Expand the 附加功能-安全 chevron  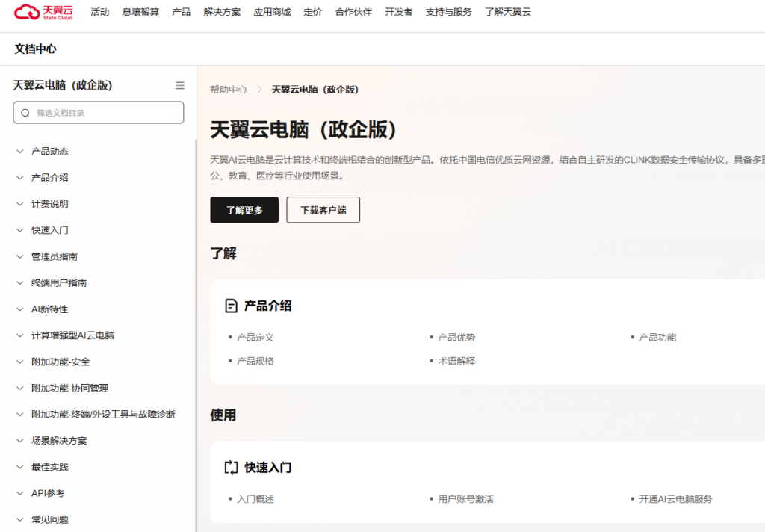[x=20, y=362]
